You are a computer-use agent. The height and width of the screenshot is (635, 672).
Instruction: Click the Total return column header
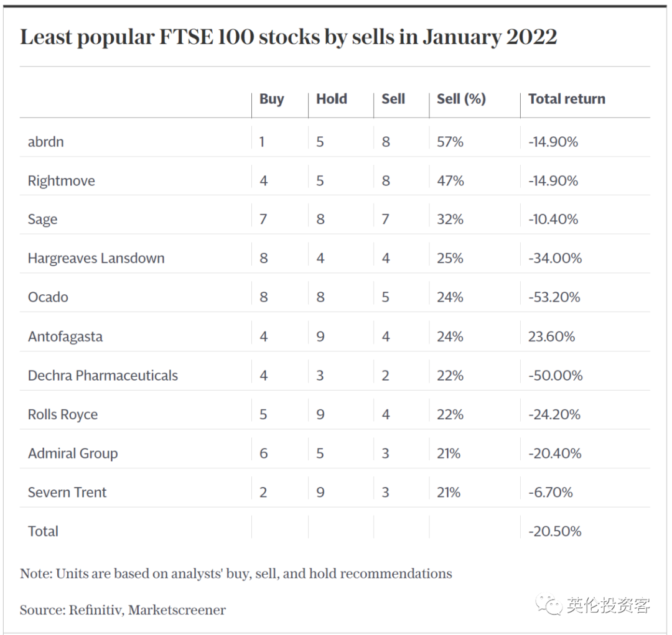click(x=566, y=99)
